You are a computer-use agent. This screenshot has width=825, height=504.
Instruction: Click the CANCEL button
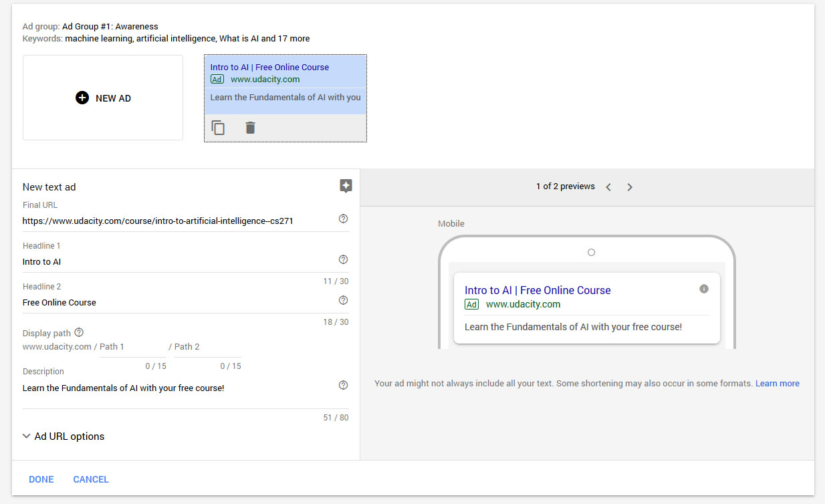coord(91,479)
